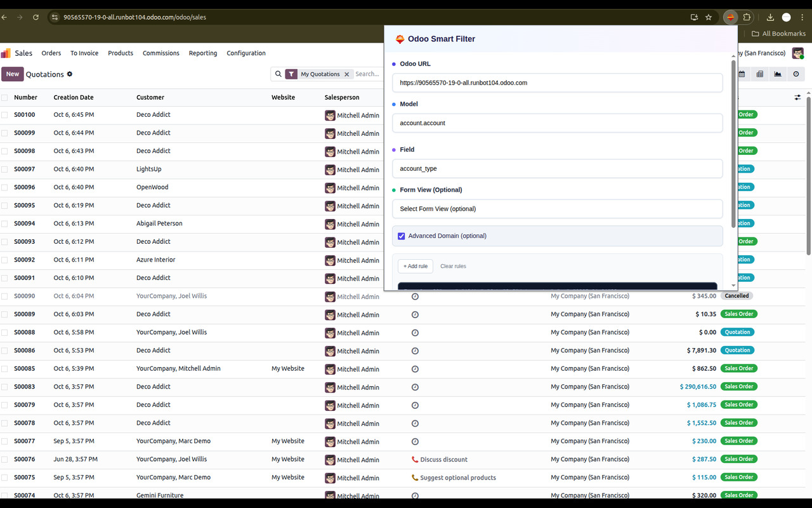Select the checkbox for order S00094
Image resolution: width=812 pixels, height=508 pixels.
coord(4,224)
